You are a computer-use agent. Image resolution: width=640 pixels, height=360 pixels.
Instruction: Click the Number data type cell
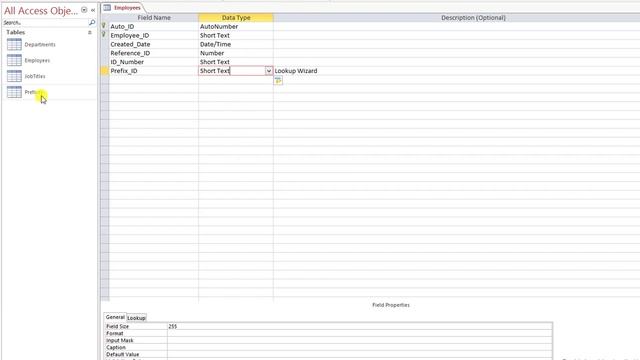point(236,53)
